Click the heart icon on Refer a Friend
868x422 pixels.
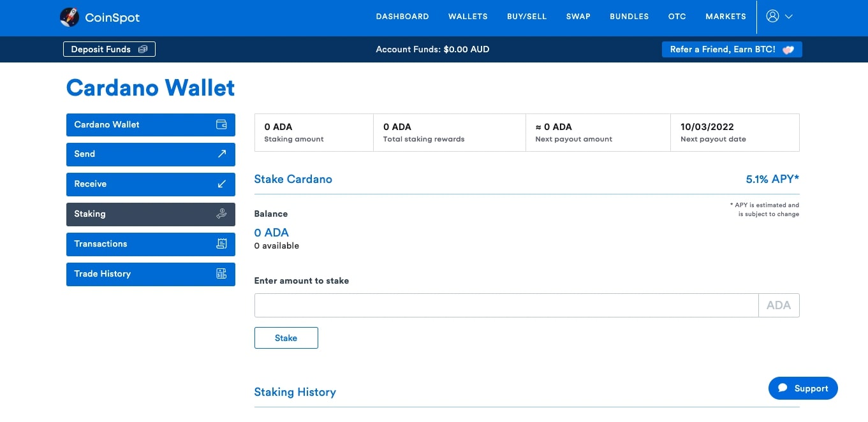pos(788,50)
